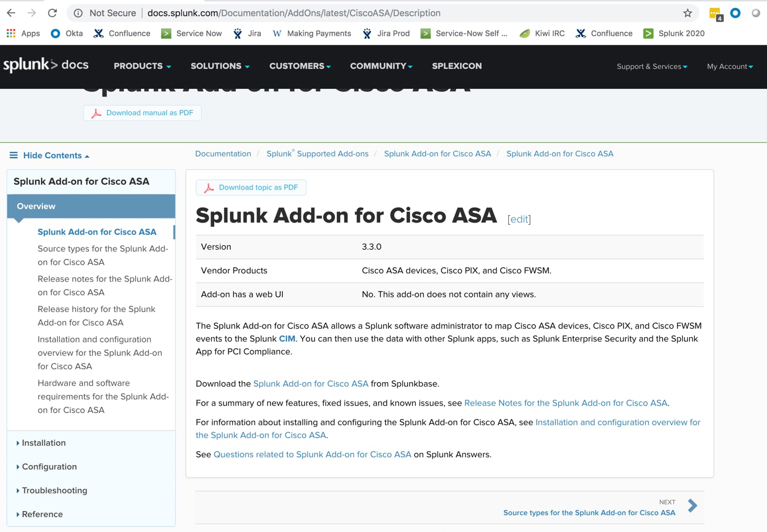Open the CUSTOMERS dropdown menu

tap(300, 66)
